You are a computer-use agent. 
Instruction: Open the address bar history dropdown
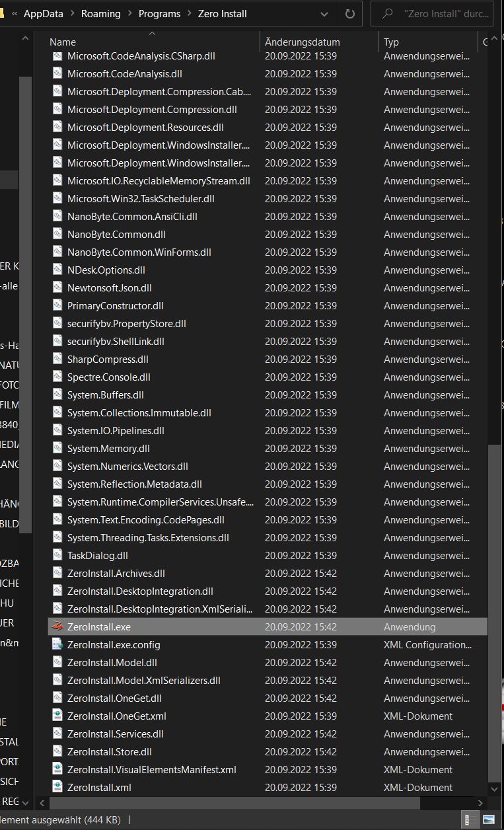coord(324,13)
